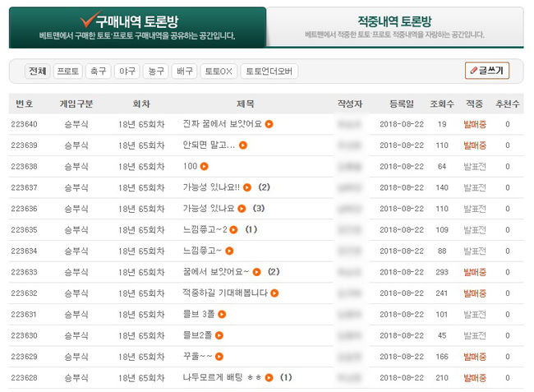The image size is (534, 392).
Task: Click orange arrow icon beside 안되면 말고
Action: [x=242, y=145]
